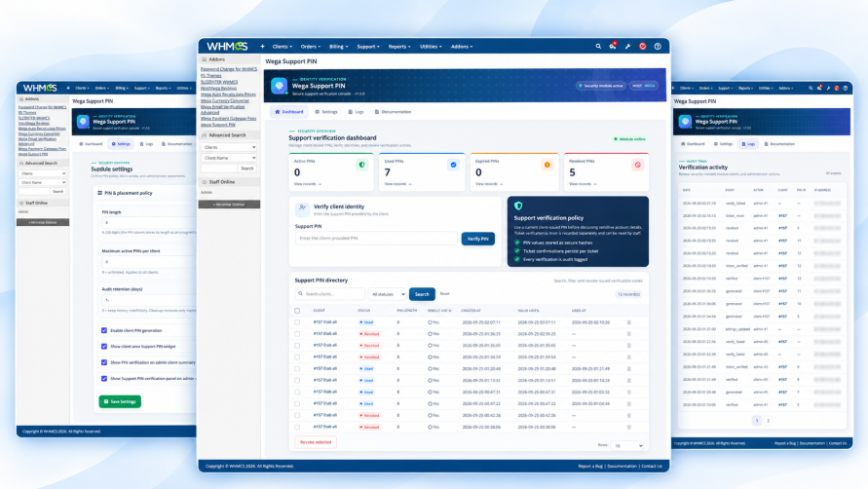
Task: Open the notifications icon with red badge
Action: [x=613, y=46]
